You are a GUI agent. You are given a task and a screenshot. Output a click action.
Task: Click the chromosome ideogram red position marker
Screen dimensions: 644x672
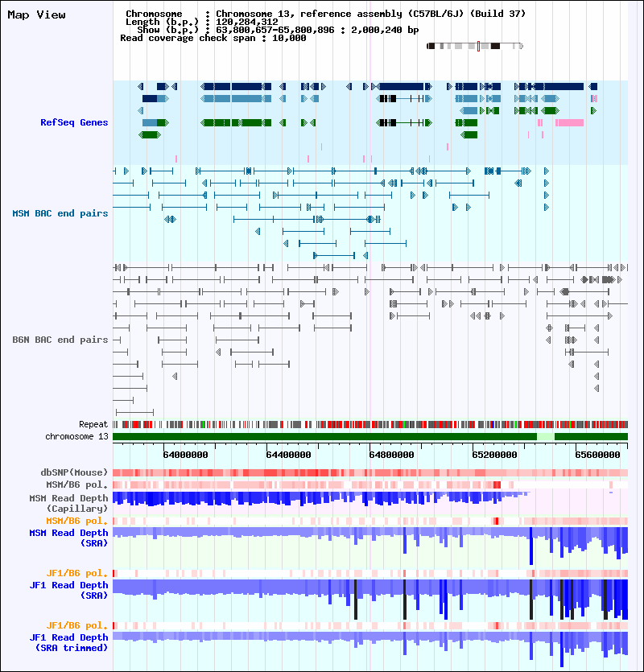478,47
